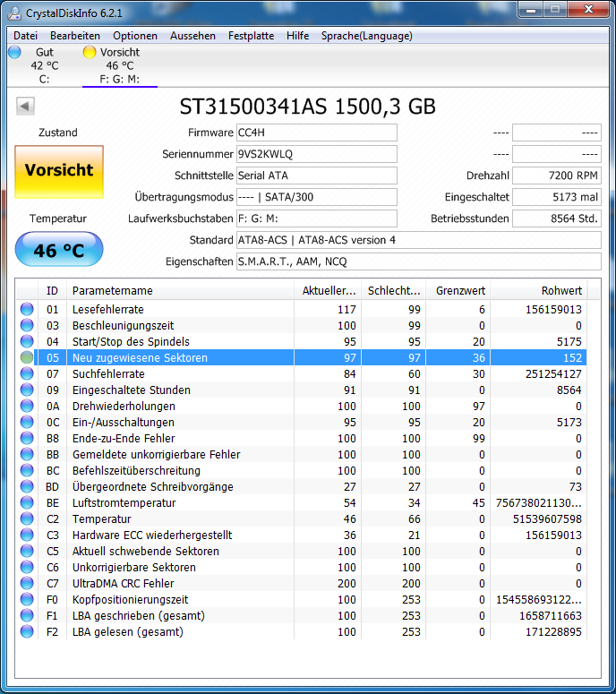
Task: Click the Grenzwert column header
Action: point(458,291)
